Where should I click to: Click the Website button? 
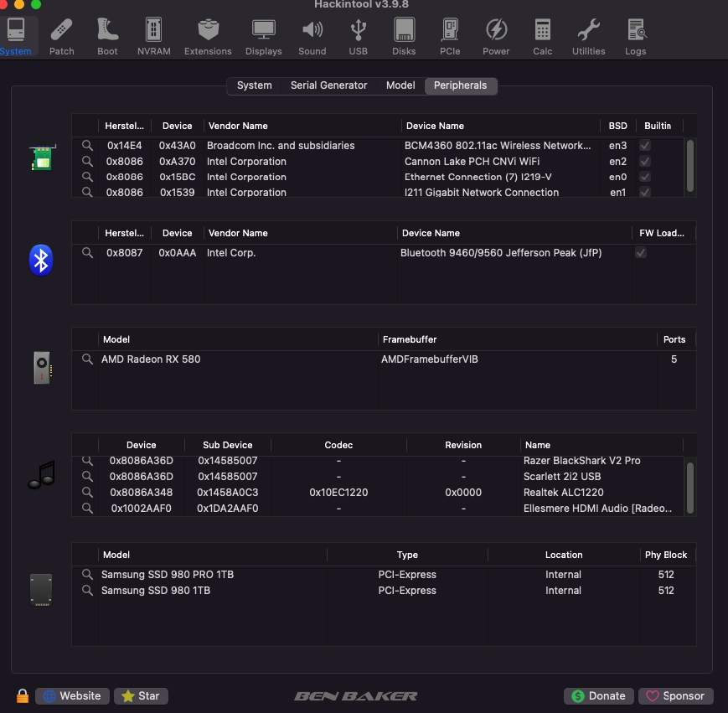click(x=72, y=696)
